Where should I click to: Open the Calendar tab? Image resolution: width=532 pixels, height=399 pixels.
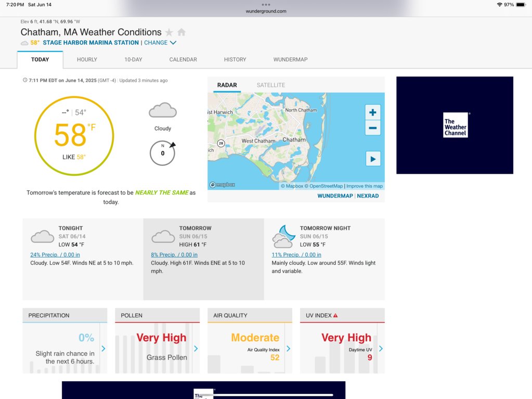[183, 60]
